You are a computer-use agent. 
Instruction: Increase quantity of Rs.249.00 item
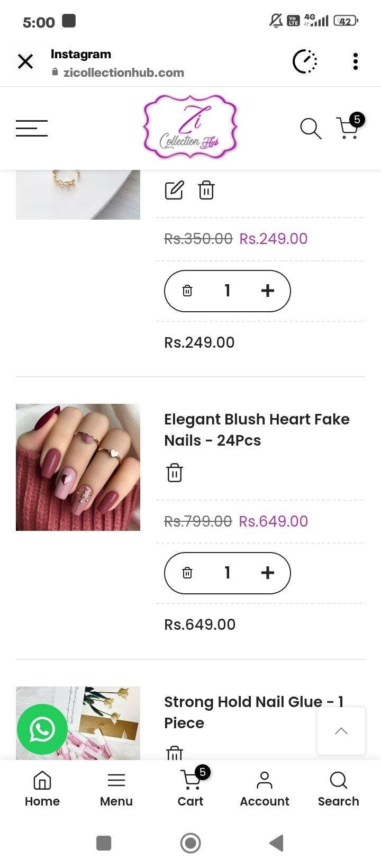tap(268, 291)
